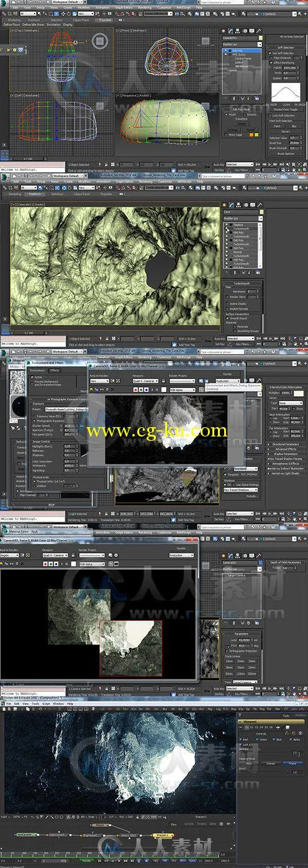Select the ColorCorrect node in the Fusion flow

pyautogui.click(x=58, y=835)
